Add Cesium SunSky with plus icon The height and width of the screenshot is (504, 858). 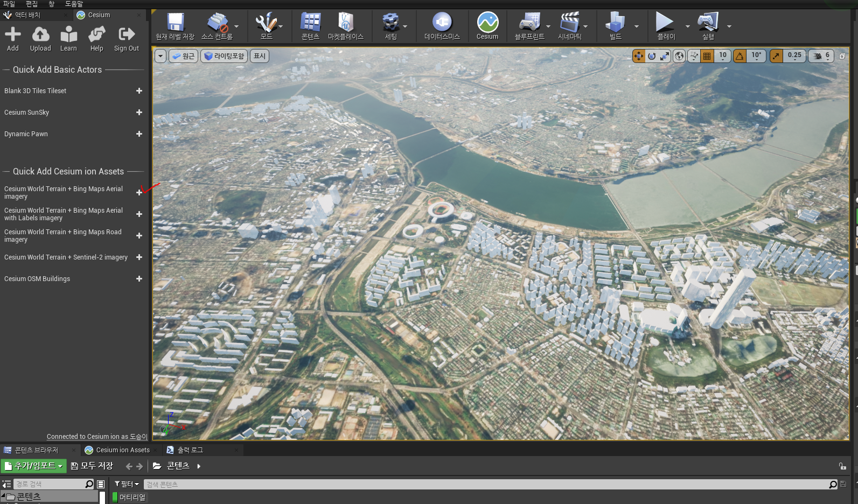[x=139, y=113]
